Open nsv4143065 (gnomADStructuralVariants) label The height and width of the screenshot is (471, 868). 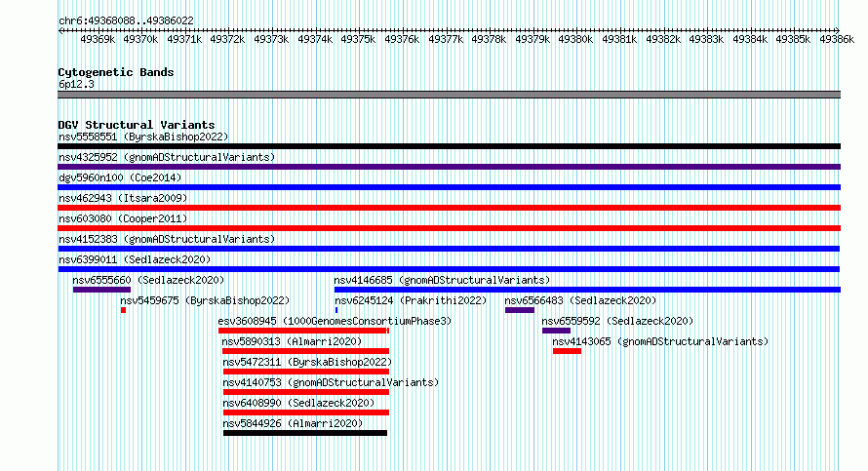(660, 341)
